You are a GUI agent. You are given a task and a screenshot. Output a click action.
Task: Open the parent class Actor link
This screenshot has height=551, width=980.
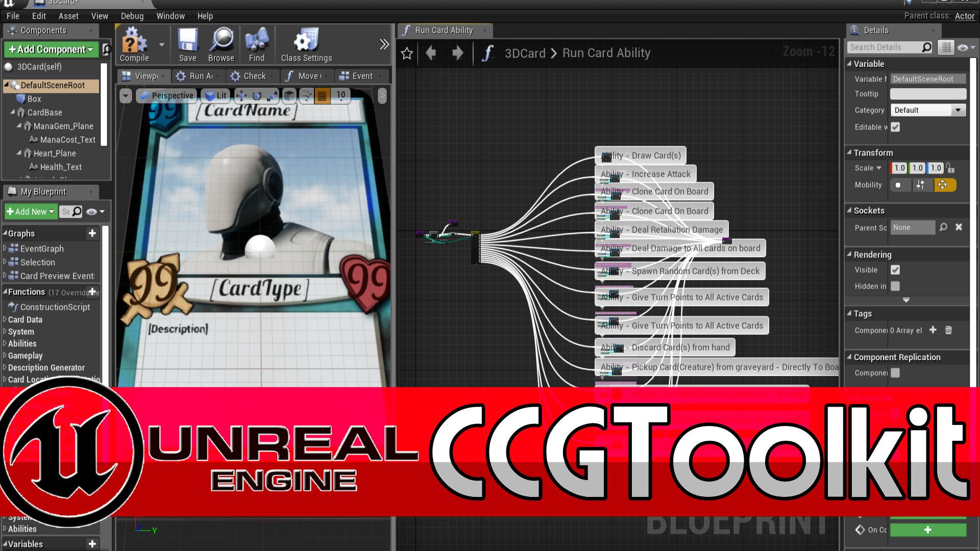[x=964, y=16]
